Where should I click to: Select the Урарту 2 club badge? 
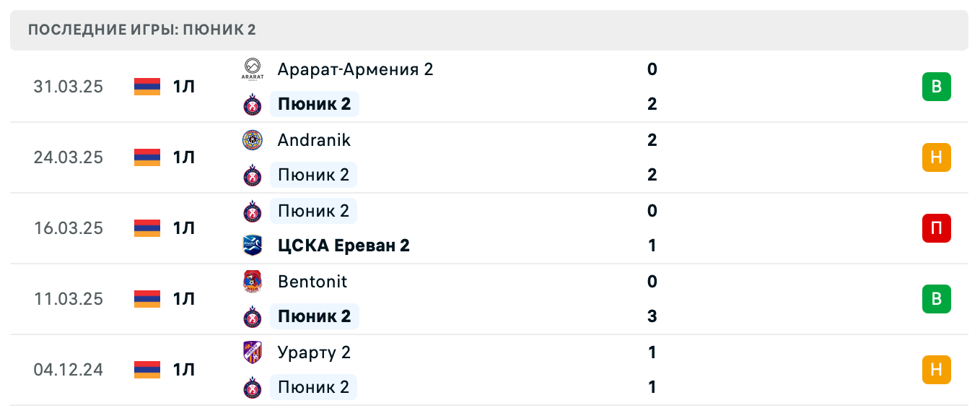tap(253, 352)
